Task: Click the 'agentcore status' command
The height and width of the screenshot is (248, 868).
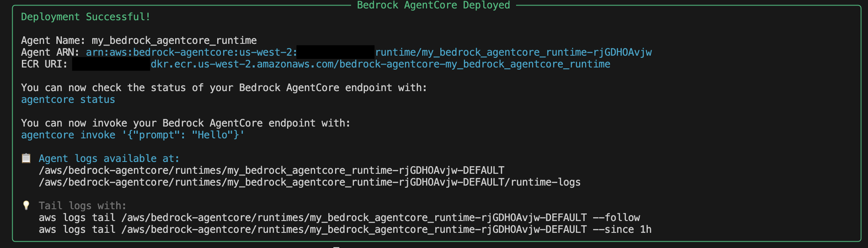Action: point(68,100)
